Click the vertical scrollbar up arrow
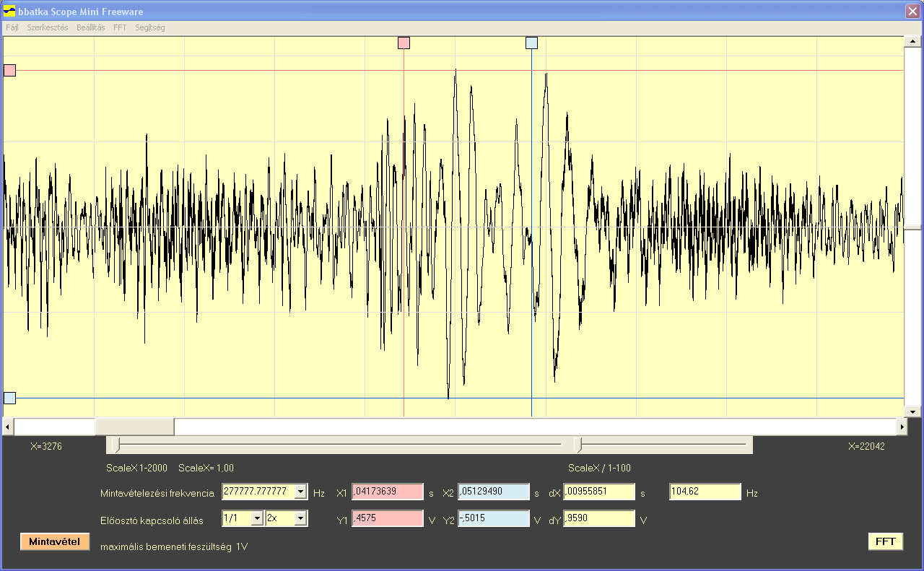Viewport: 924px width, 571px height. 912,41
